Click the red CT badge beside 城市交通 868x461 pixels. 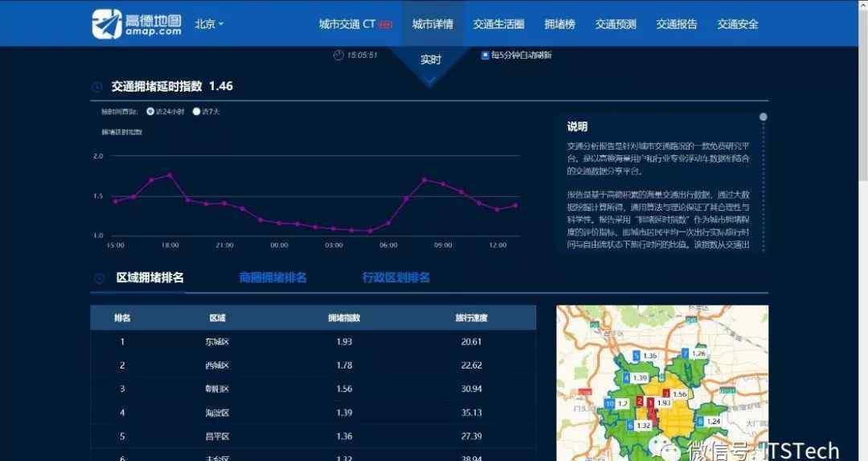385,24
